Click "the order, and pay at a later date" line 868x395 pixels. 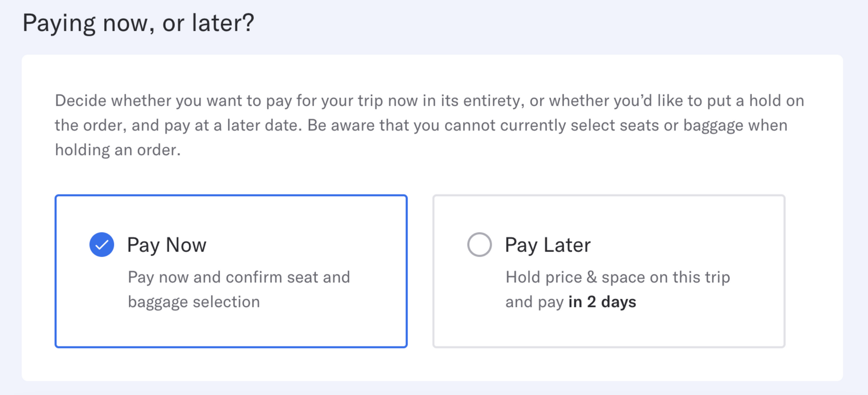tap(178, 125)
